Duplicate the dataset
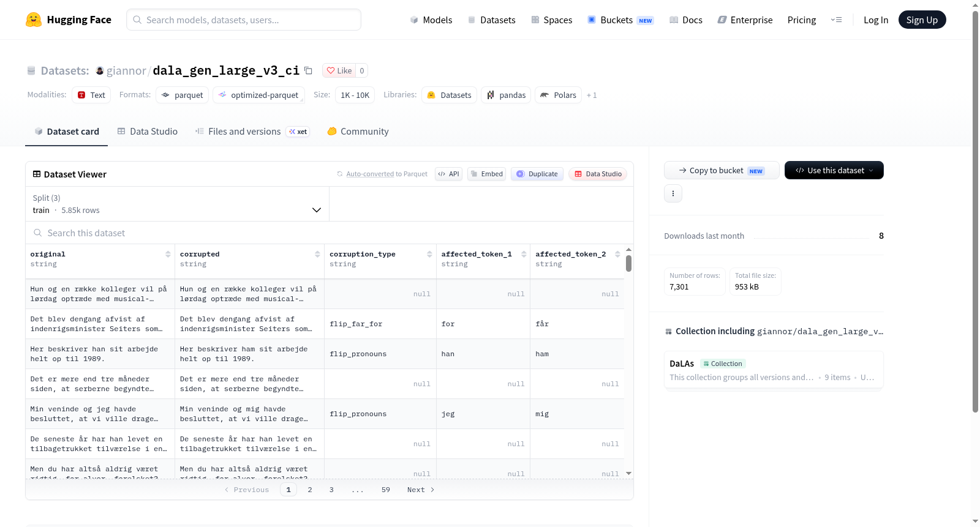Viewport: 980px width, 527px height. (537, 174)
